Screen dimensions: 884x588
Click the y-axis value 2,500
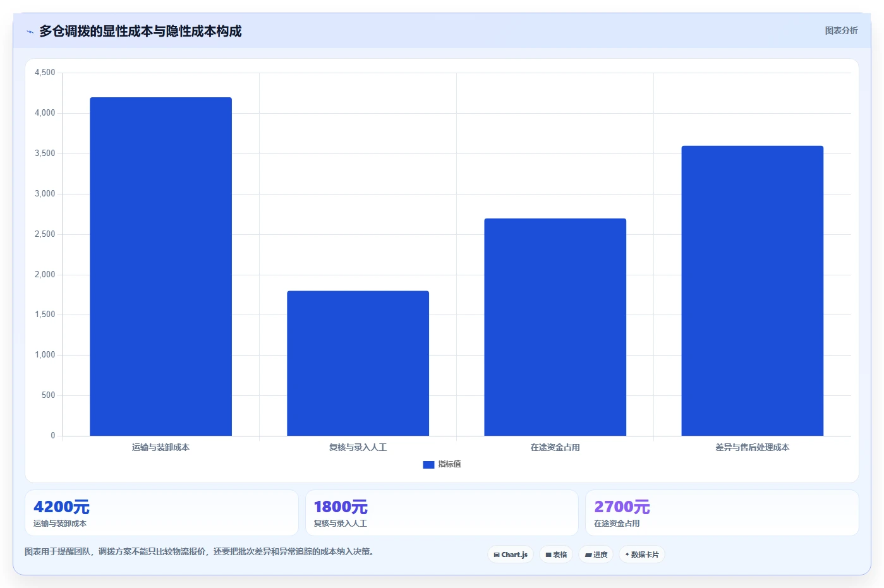tap(45, 234)
